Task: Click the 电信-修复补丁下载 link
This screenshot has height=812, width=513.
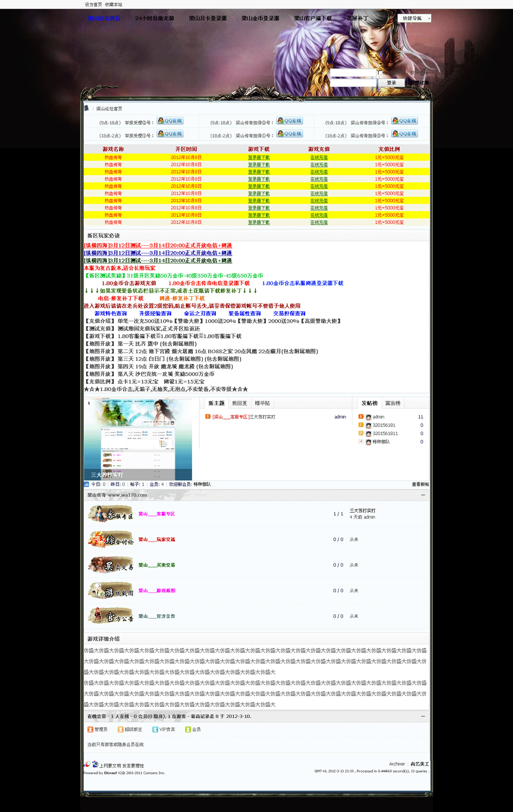Action: [121, 298]
